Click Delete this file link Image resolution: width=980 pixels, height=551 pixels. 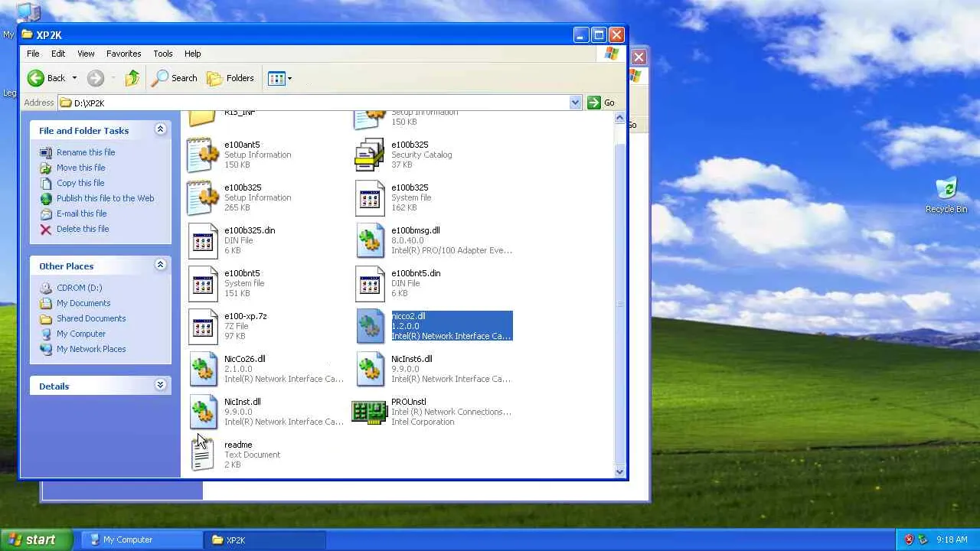coord(83,229)
